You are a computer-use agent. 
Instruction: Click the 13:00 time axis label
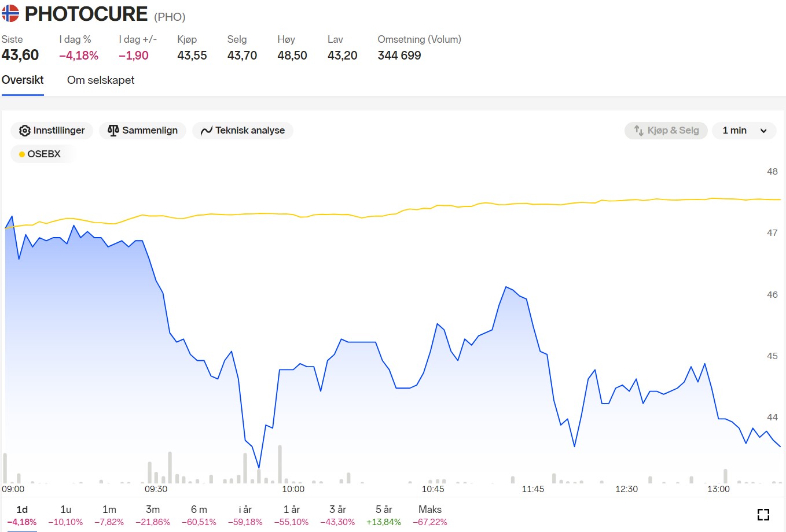click(719, 489)
